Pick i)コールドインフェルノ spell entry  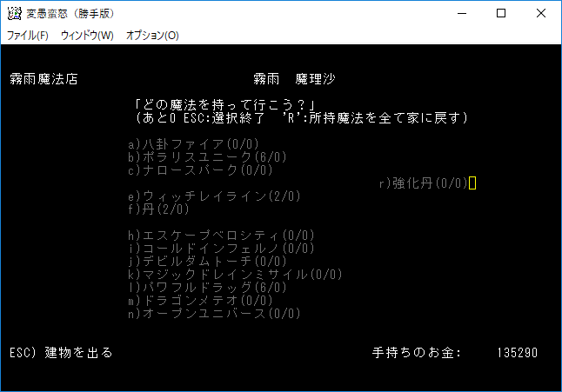pos(221,249)
